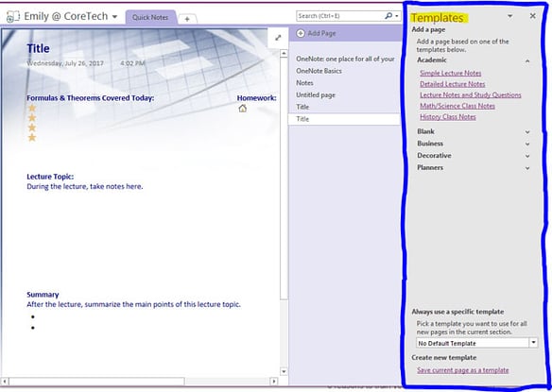The image size is (552, 392).
Task: Open the Task Pane Options dropdown in Templates
Action: pos(509,16)
